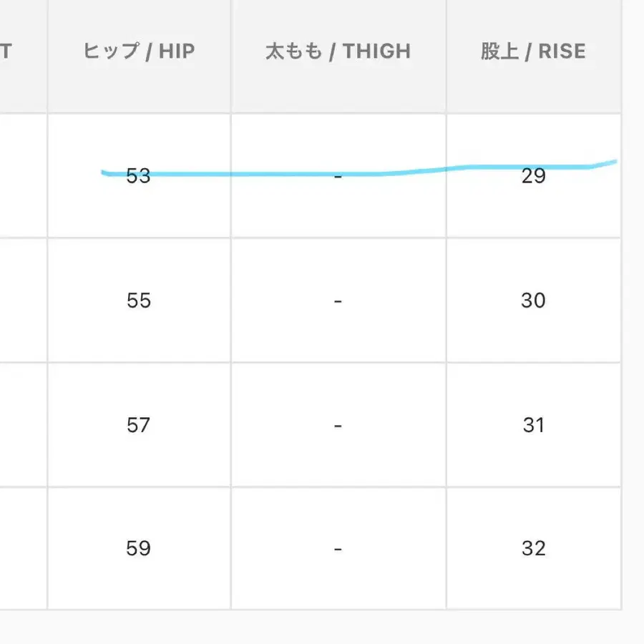This screenshot has height=644, width=644.
Task: Select the rise value 29 cell
Action: [534, 176]
